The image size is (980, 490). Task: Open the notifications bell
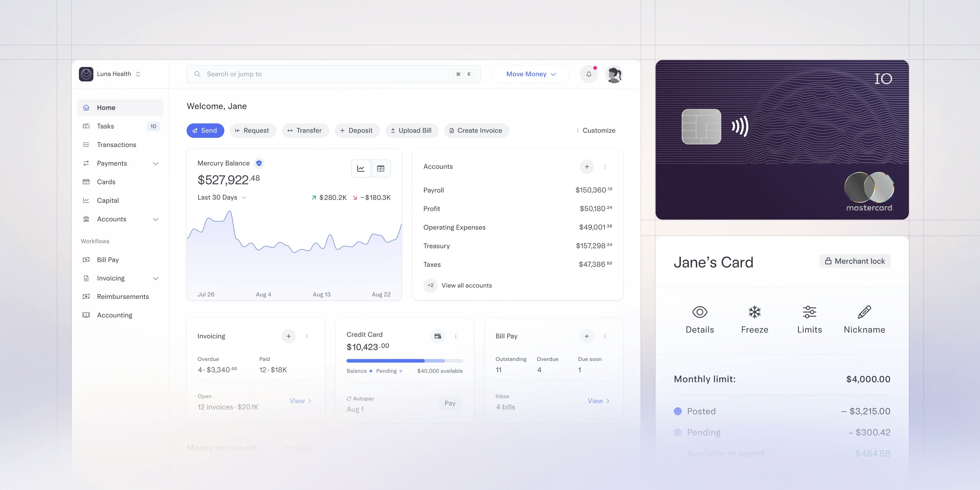click(589, 74)
